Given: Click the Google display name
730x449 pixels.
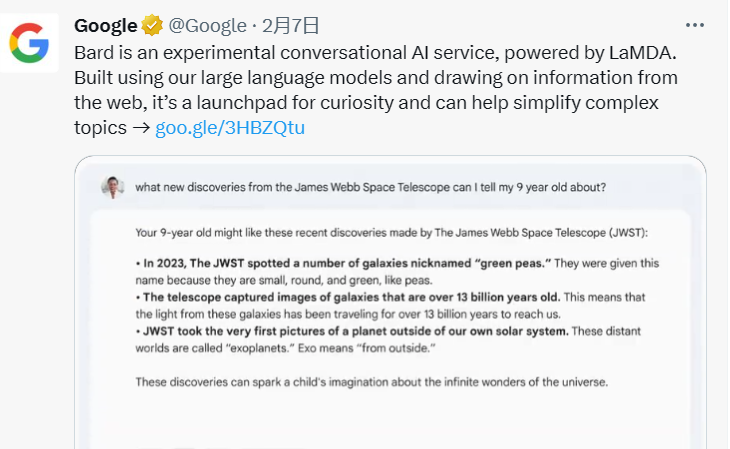Looking at the screenshot, I should (x=106, y=25).
